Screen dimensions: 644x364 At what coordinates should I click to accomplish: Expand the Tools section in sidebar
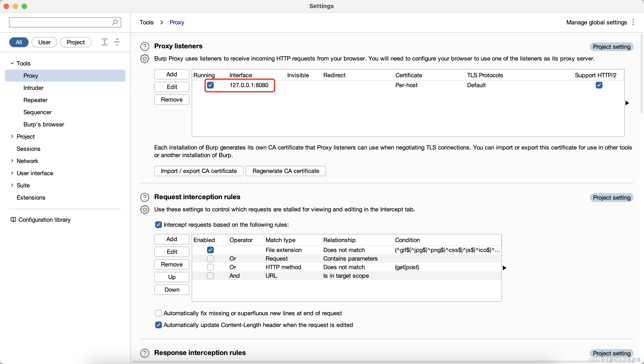(12, 63)
